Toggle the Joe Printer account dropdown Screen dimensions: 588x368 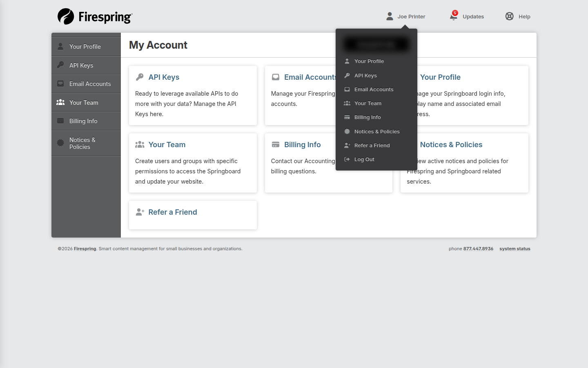point(406,16)
